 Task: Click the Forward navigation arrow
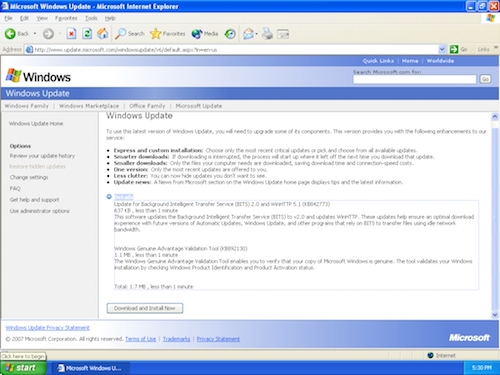coord(48,34)
